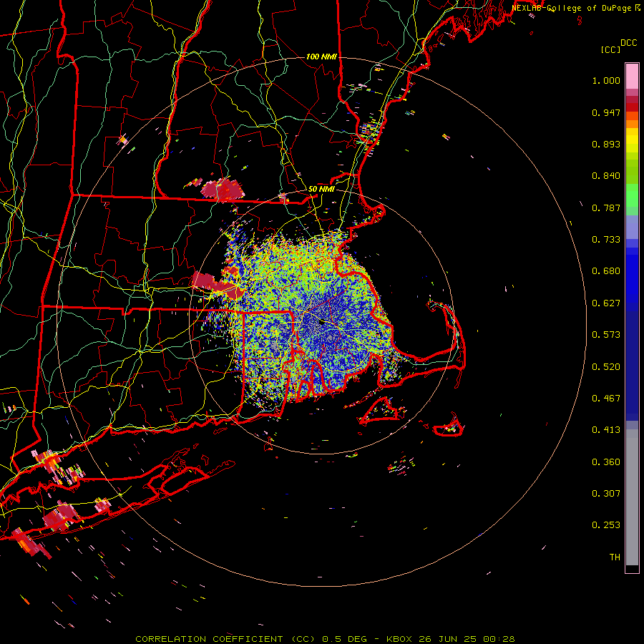Click the DCC label above color bar
This screenshot has height=644, width=644.
coord(628,43)
